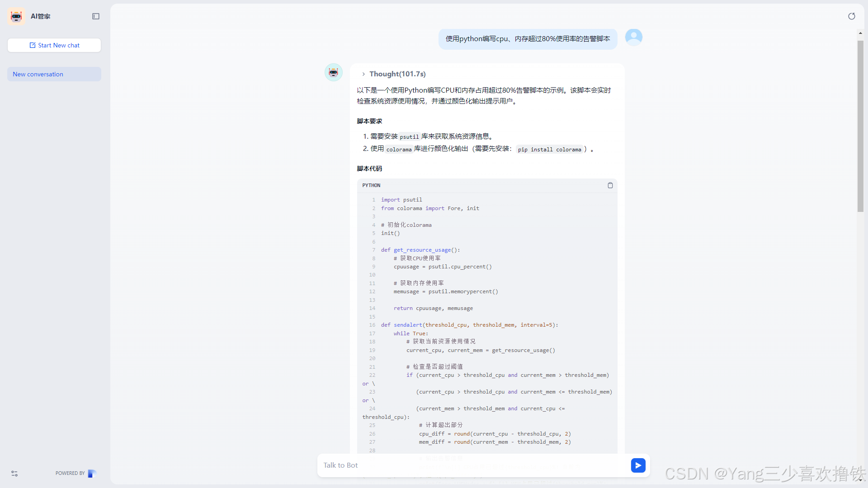Select the New conversation item
Image resolution: width=868 pixels, height=488 pixels.
click(x=54, y=74)
